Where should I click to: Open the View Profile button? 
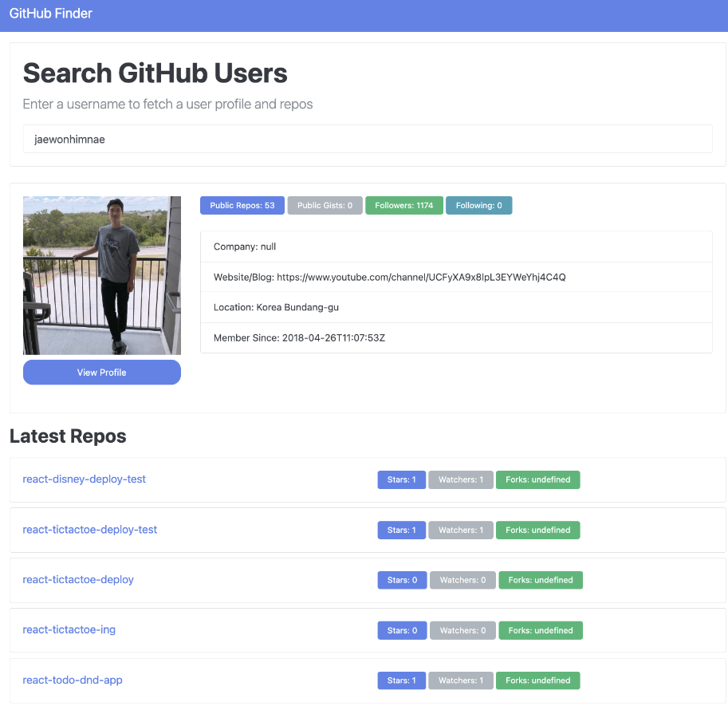(x=102, y=373)
